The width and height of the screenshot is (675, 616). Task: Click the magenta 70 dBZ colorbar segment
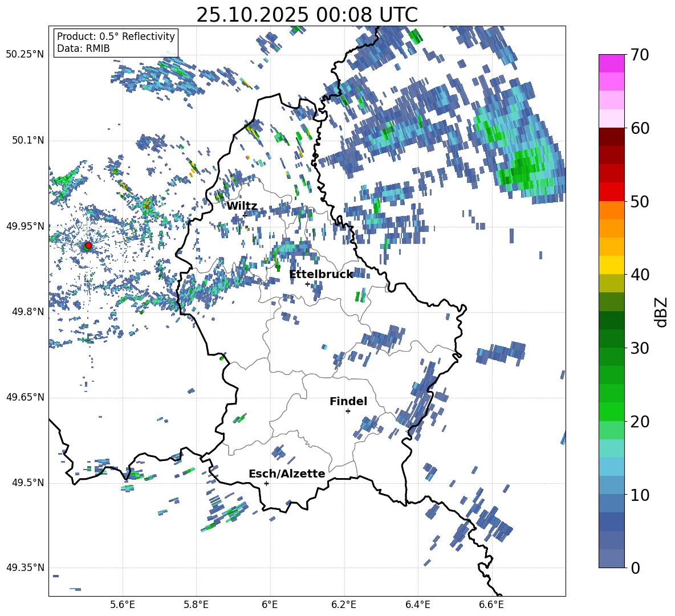611,63
